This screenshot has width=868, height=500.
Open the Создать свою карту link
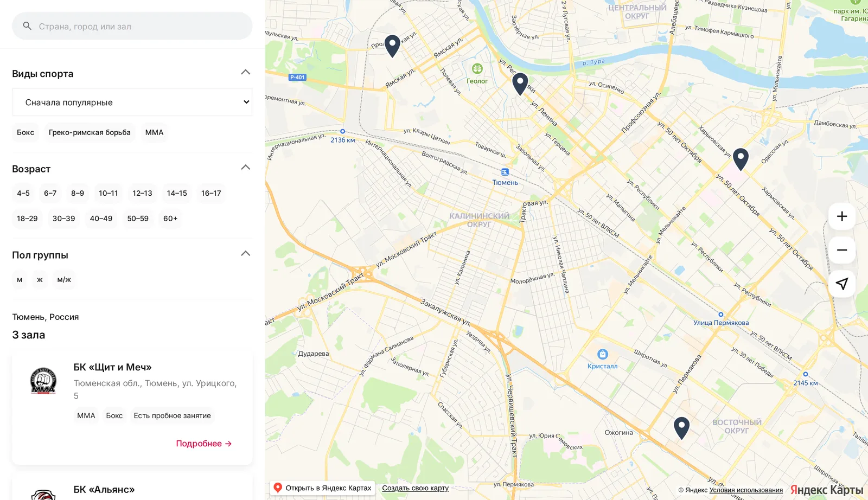[x=416, y=488]
